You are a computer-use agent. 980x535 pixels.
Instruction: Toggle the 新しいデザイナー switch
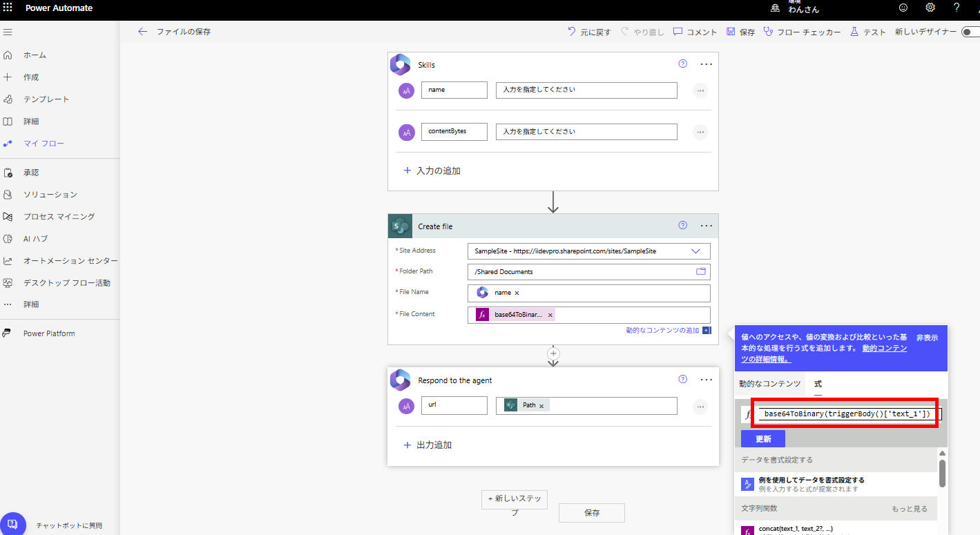click(970, 31)
